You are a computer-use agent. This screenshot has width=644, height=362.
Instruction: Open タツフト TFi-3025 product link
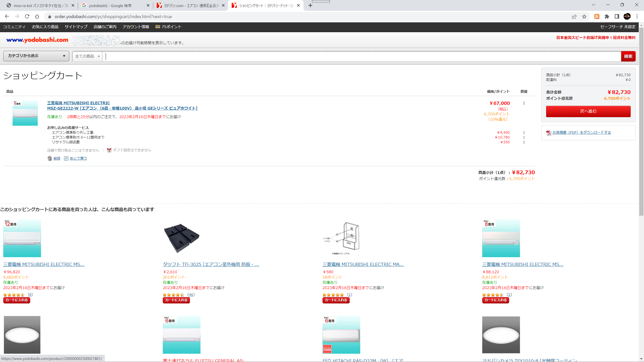coord(211,264)
